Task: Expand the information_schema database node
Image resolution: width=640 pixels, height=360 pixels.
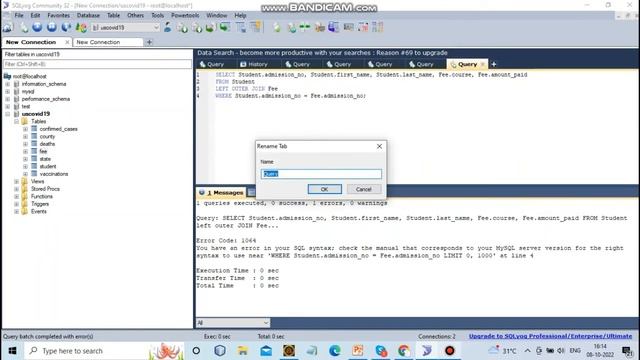Action: [x=7, y=84]
